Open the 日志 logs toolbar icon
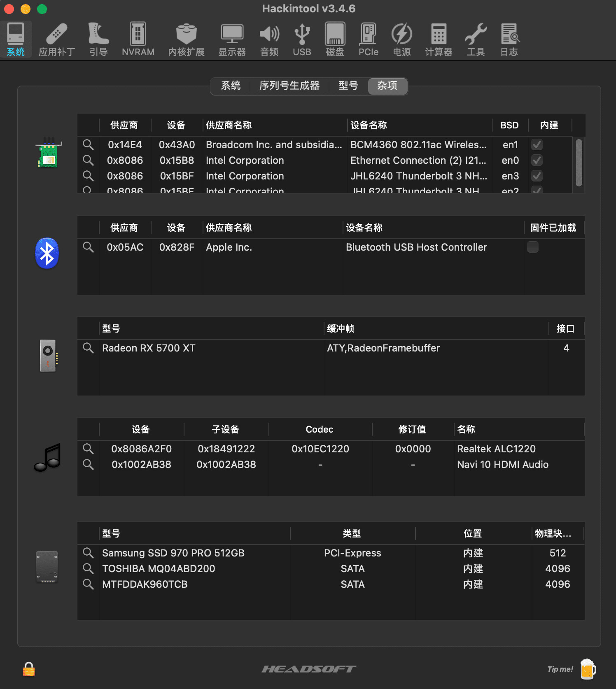The height and width of the screenshot is (689, 616). point(509,40)
